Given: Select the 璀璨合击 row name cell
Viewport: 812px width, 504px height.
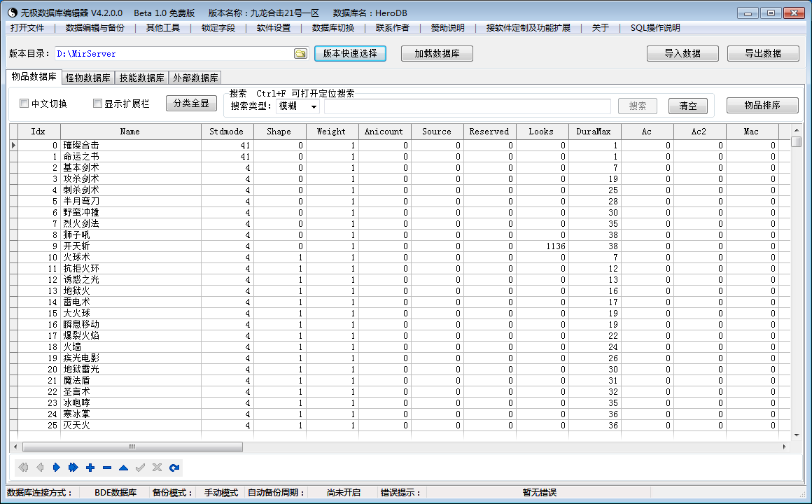Looking at the screenshot, I should pyautogui.click(x=130, y=146).
